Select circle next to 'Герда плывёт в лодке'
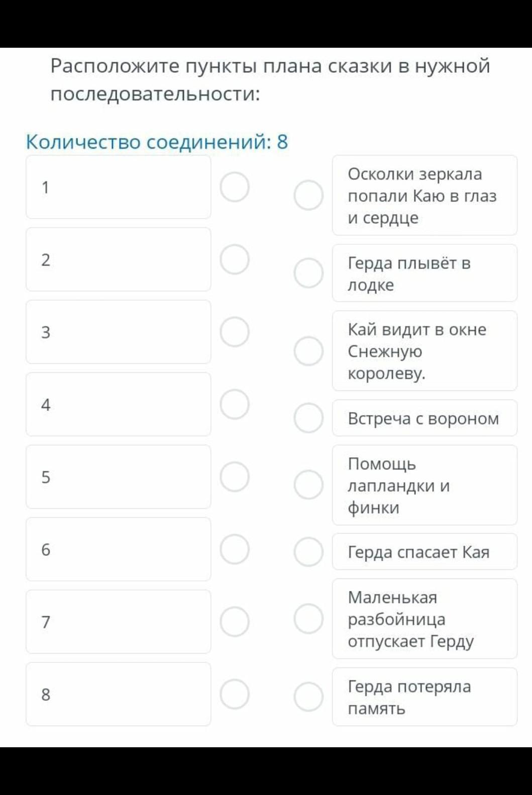Image resolution: width=532 pixels, height=795 pixels. pos(308,273)
